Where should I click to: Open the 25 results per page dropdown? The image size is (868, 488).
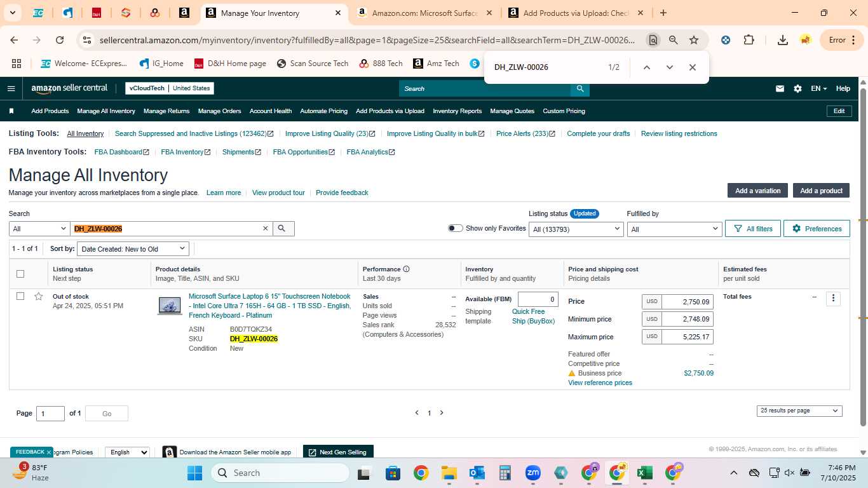(799, 411)
